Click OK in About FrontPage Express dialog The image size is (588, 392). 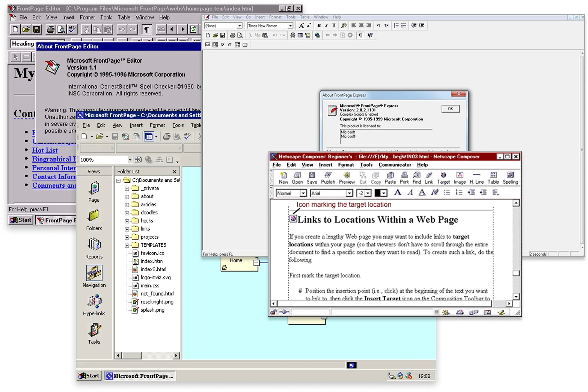(450, 109)
